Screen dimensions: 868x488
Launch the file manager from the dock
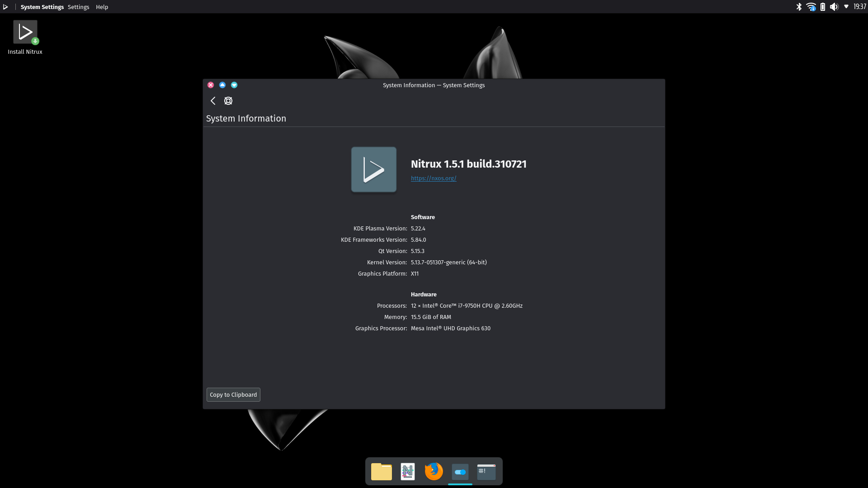click(381, 471)
